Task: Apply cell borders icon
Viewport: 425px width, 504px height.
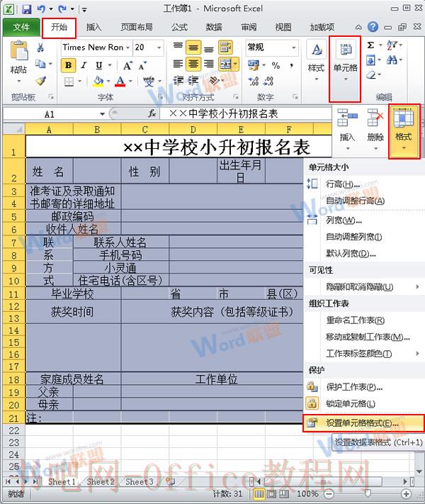Action: coord(69,82)
